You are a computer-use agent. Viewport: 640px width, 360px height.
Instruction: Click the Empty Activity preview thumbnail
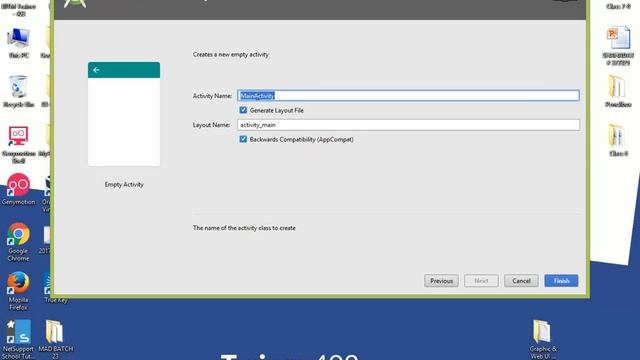pos(124,114)
